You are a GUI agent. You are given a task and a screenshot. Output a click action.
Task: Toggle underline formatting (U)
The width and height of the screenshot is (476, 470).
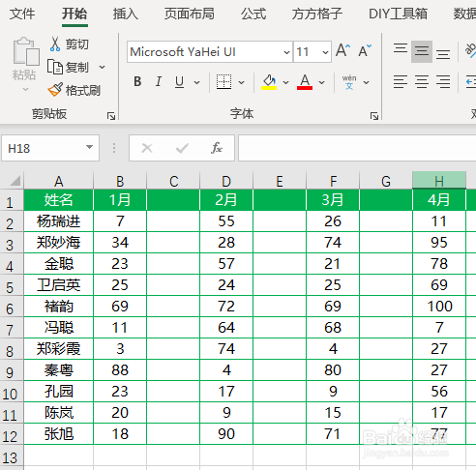[x=180, y=82]
